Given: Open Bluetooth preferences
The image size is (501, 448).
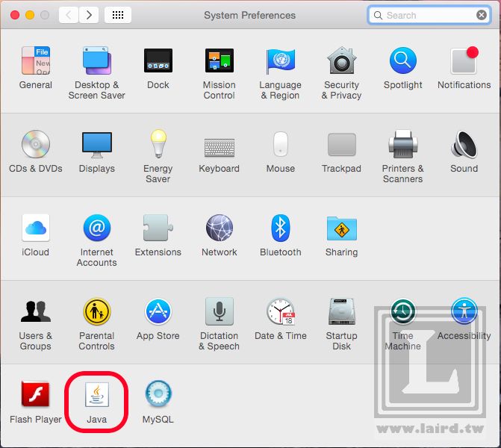Looking at the screenshot, I should pyautogui.click(x=281, y=228).
